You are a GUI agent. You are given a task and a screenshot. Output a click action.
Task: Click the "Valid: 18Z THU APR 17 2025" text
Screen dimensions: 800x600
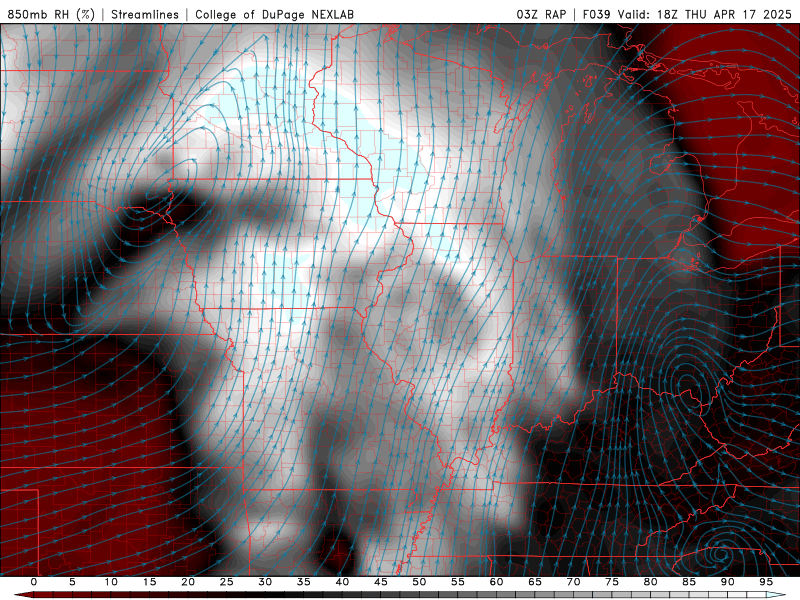pos(705,14)
